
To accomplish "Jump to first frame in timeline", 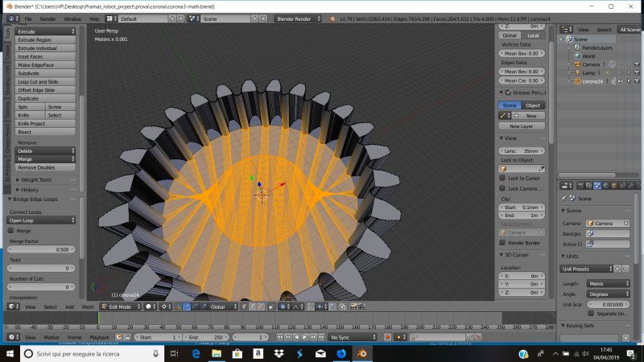I will [x=279, y=337].
